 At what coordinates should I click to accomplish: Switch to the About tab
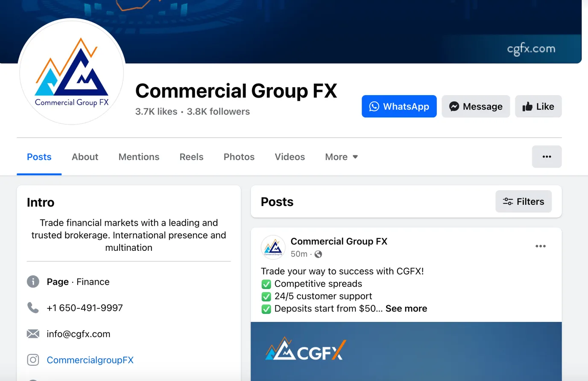[x=85, y=157]
